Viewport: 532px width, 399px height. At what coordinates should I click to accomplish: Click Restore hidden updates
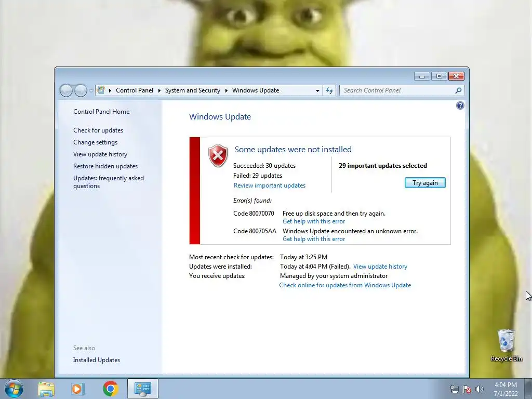pos(105,166)
